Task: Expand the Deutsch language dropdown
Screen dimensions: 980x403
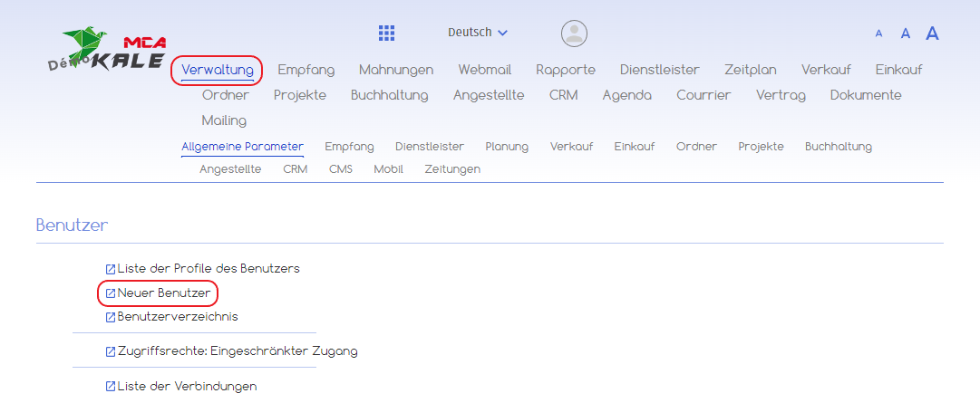Action: coord(478,33)
